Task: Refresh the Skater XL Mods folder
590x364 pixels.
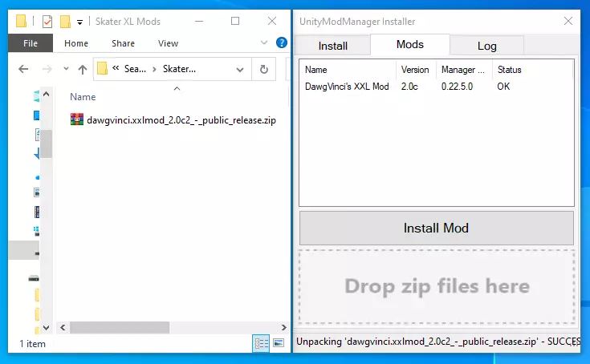Action: coord(264,69)
